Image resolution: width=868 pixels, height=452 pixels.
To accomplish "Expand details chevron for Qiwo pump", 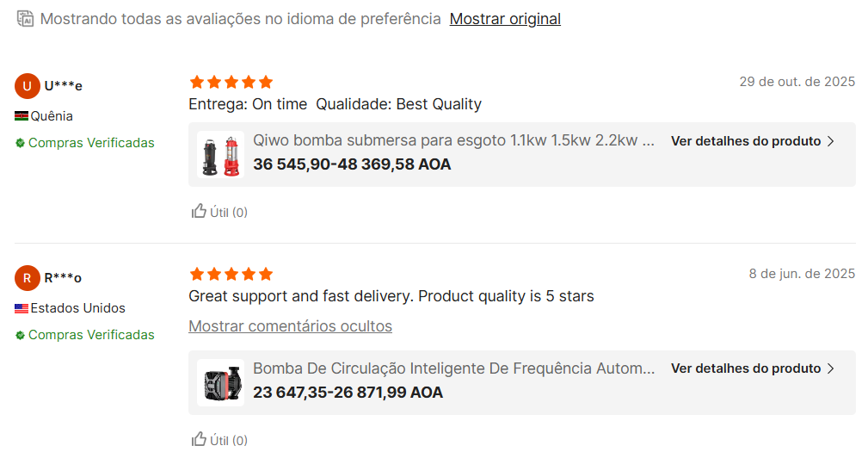I will coord(830,141).
